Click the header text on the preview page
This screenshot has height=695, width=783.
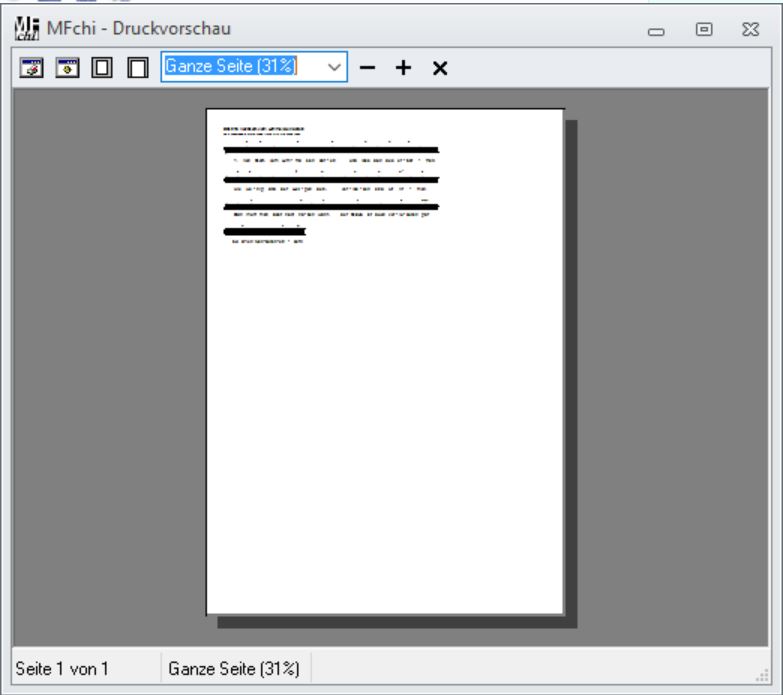[264, 130]
